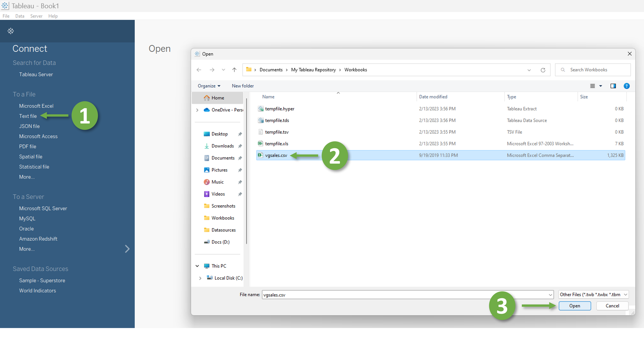Connect to a Spatial file
644x339 pixels.
point(30,157)
